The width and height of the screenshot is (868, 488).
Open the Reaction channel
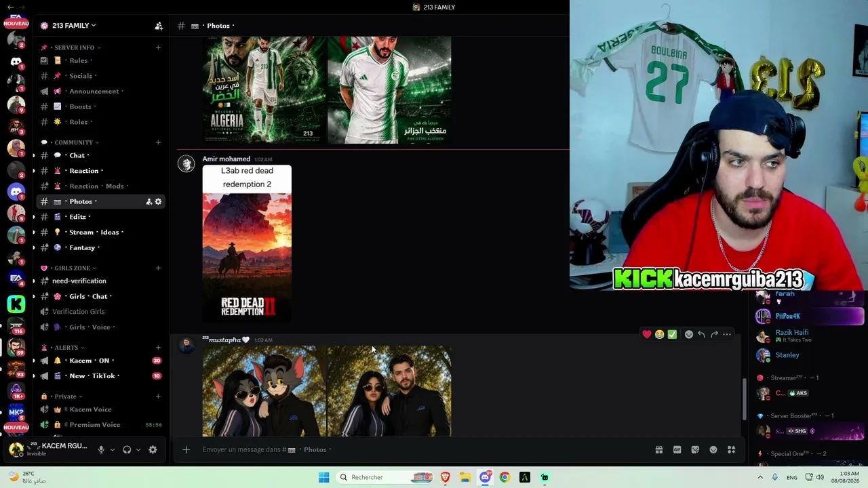click(100, 171)
